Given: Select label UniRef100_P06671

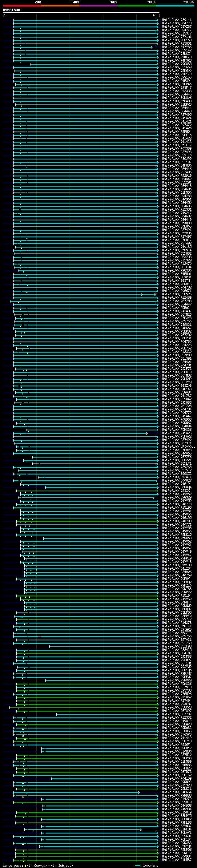Looking at the screenshot, I should tap(177, 291).
